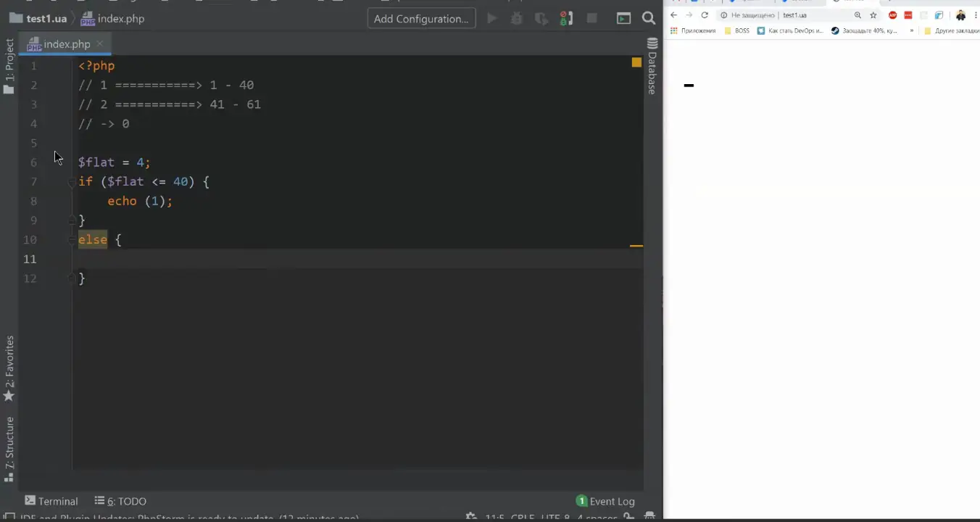Click the Project folder icon on left strip
Image resolution: width=980 pixels, height=522 pixels.
pyautogui.click(x=9, y=90)
